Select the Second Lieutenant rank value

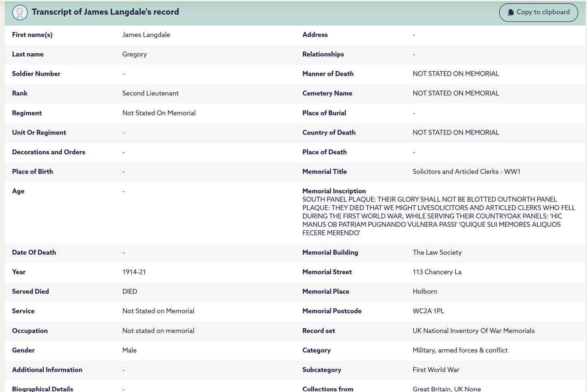click(x=150, y=93)
